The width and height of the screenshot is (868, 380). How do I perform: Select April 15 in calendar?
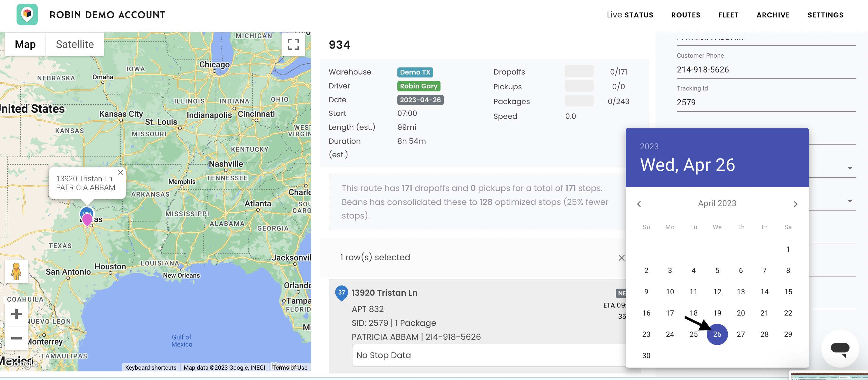coord(788,292)
